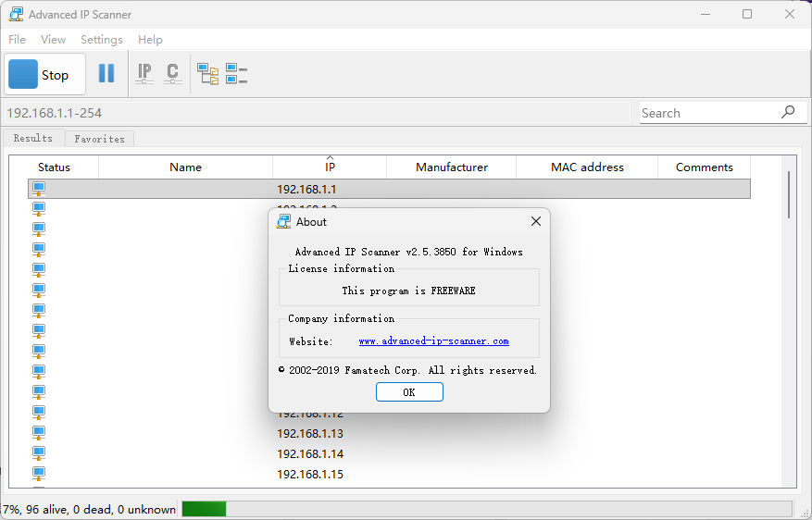Select the 192.168.1.1 row

[x=389, y=189]
